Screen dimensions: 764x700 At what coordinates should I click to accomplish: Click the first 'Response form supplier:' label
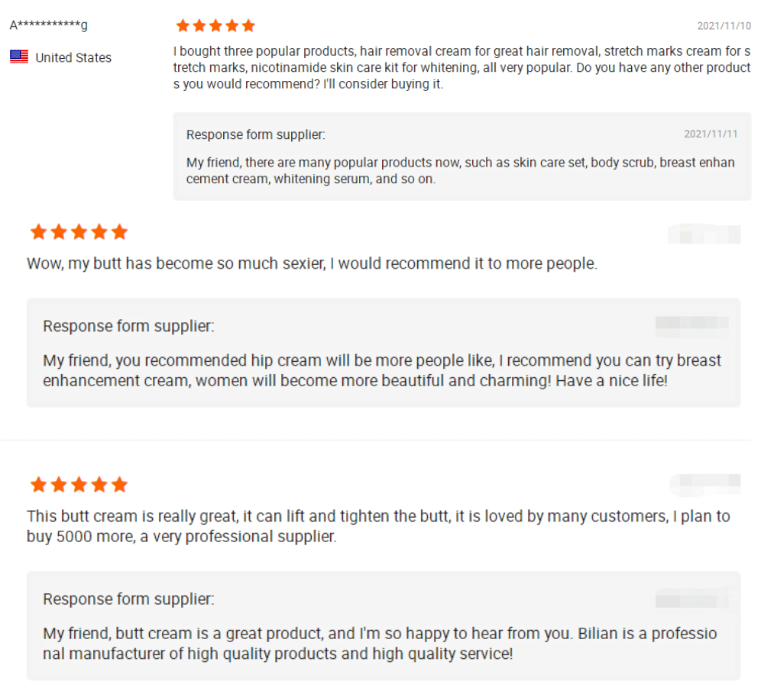pos(256,134)
